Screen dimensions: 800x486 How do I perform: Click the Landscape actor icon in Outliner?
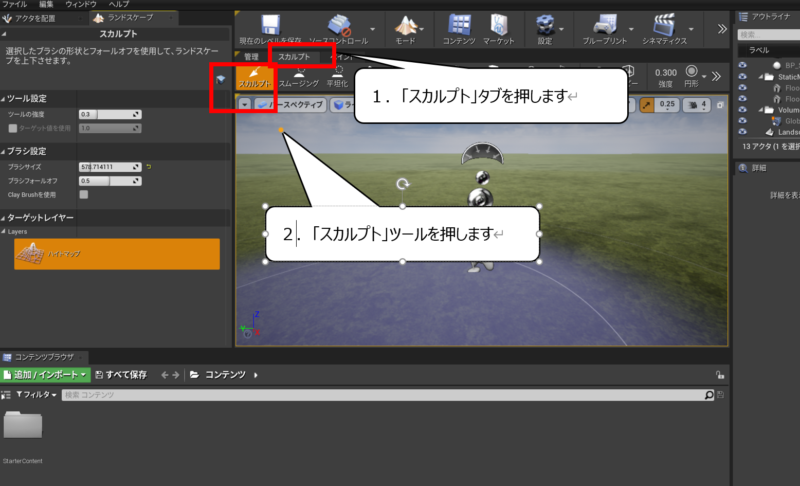[770, 132]
